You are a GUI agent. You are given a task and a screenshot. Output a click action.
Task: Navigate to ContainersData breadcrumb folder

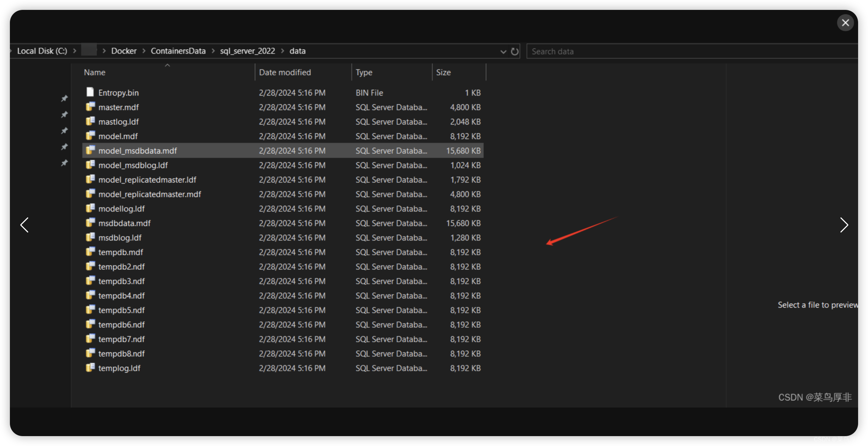[178, 51]
